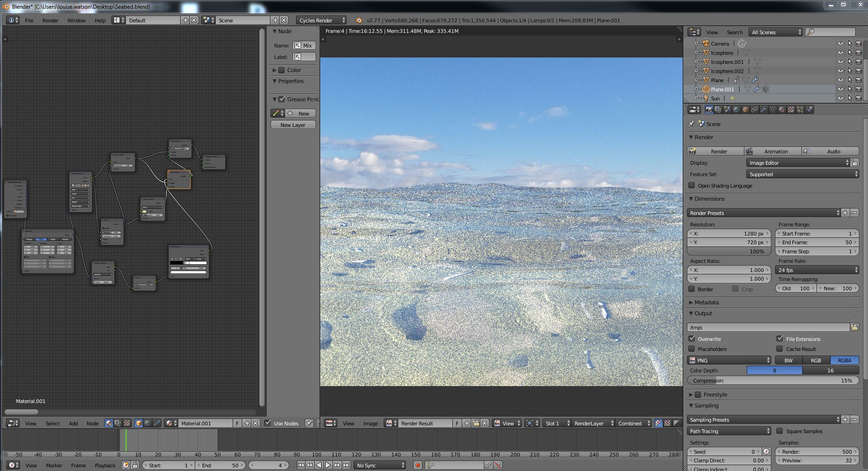Open the Window menu
This screenshot has height=471, width=868.
[76, 20]
